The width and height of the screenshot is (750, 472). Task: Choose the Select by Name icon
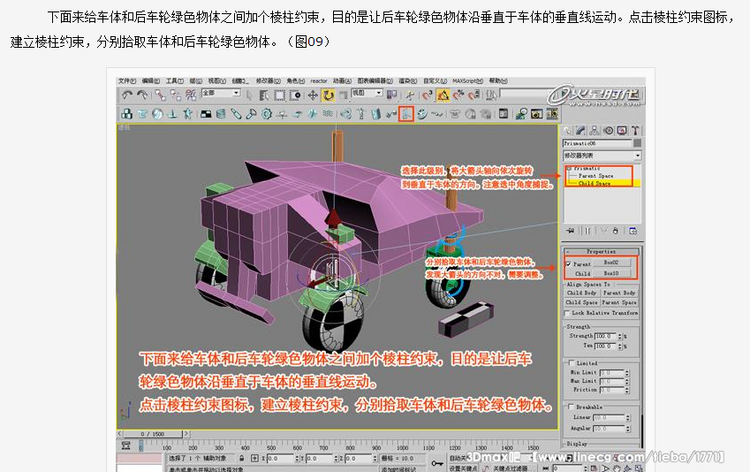[264, 95]
